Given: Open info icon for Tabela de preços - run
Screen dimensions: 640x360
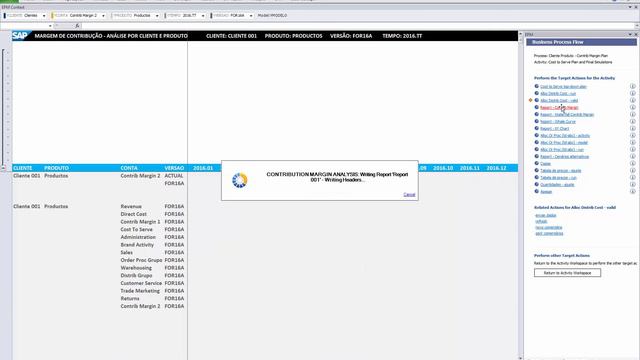Looking at the screenshot, I should (632, 178).
